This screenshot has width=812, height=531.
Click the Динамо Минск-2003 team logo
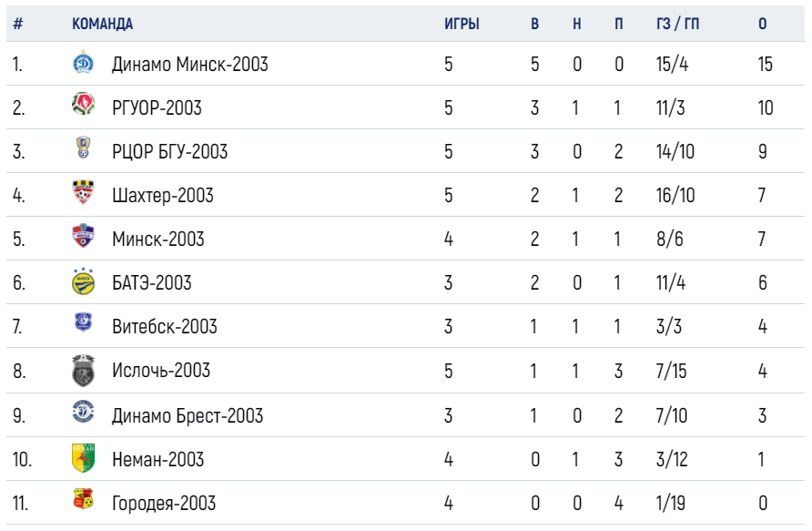(x=83, y=63)
